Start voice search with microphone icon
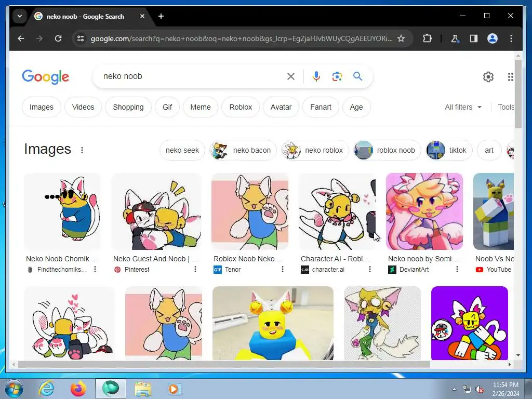Image resolution: width=532 pixels, height=399 pixels. click(316, 76)
